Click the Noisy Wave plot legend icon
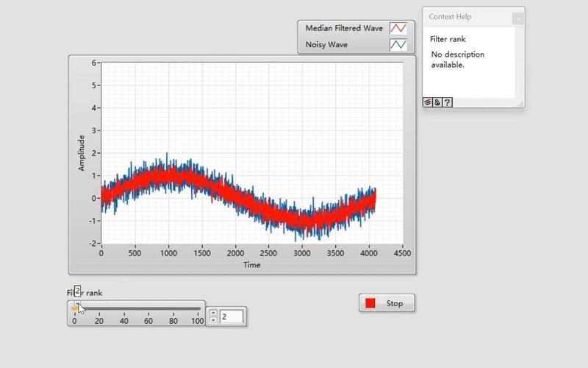This screenshot has width=588, height=368. coord(398,45)
